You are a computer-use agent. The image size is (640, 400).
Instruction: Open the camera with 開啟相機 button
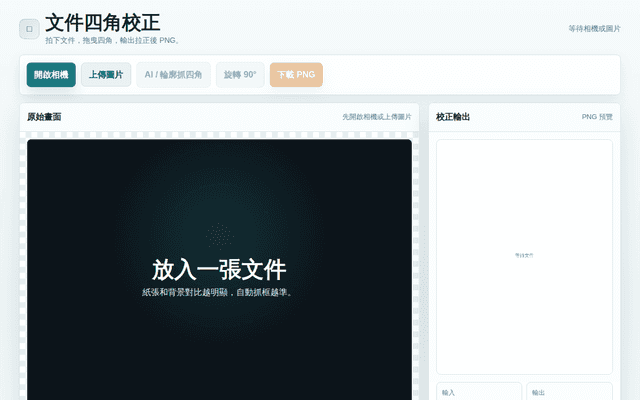[51, 75]
